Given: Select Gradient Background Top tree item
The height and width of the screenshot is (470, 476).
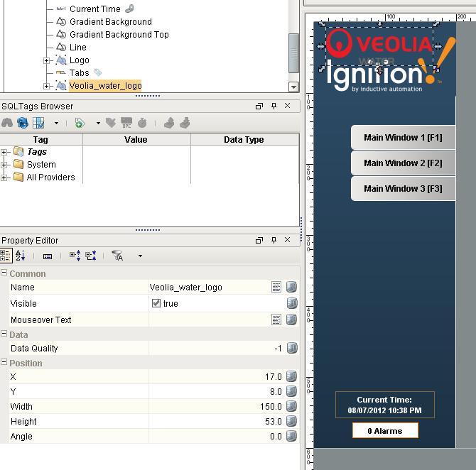Looking at the screenshot, I should tap(119, 35).
